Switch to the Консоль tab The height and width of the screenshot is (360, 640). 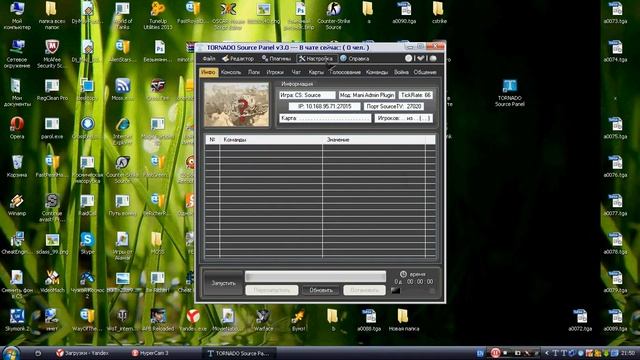[x=231, y=72]
